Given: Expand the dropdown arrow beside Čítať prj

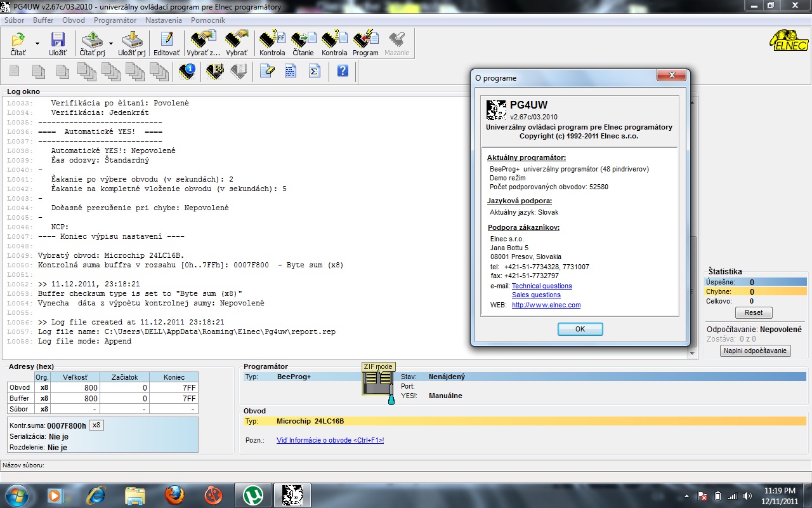Looking at the screenshot, I should coord(111,44).
